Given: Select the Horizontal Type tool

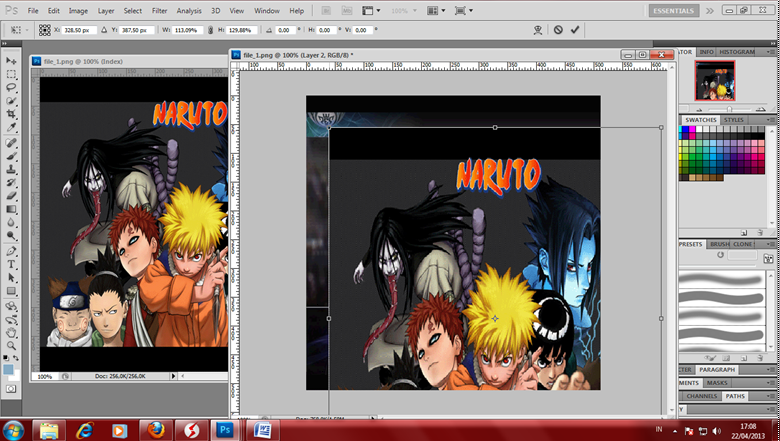Looking at the screenshot, I should [11, 265].
